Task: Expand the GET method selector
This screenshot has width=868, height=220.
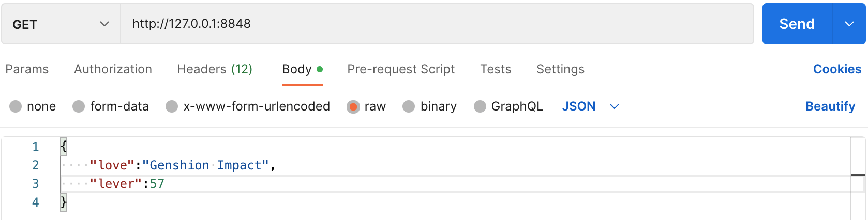Action: (x=61, y=24)
